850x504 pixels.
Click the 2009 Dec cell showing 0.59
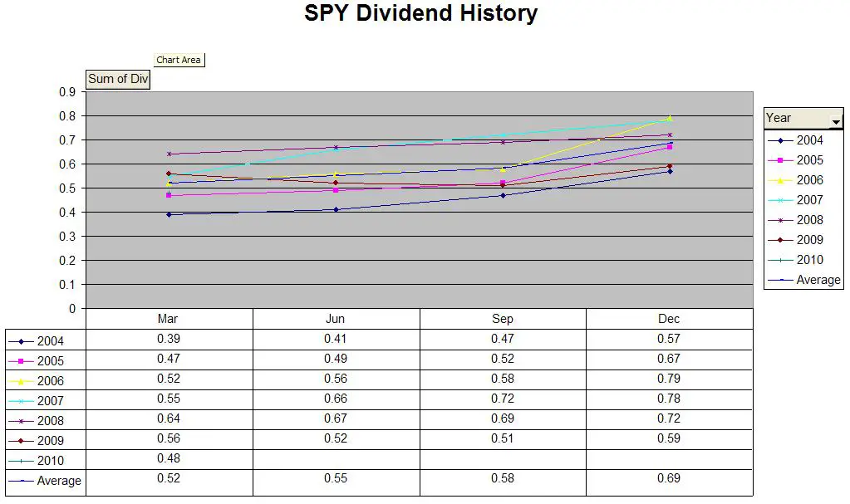pyautogui.click(x=669, y=438)
